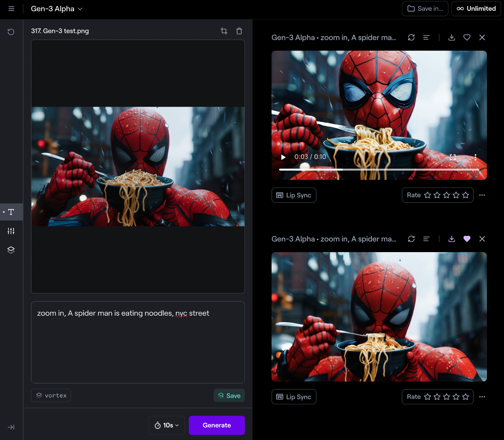Open more options under first video
Viewport: 504px width, 440px height.
coord(482,195)
